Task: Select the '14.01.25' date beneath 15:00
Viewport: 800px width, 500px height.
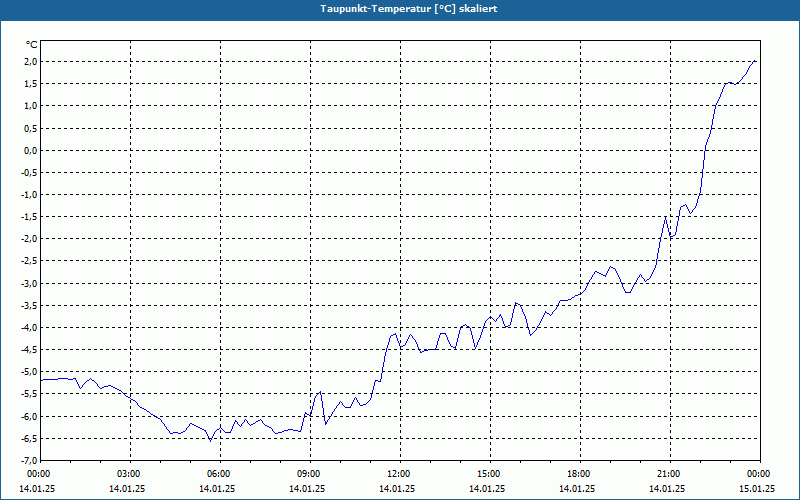Action: pyautogui.click(x=487, y=488)
